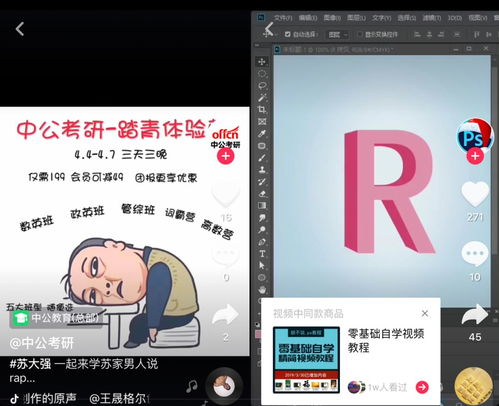Open the @中公考研 profile link
The height and width of the screenshot is (406, 499).
tap(42, 343)
